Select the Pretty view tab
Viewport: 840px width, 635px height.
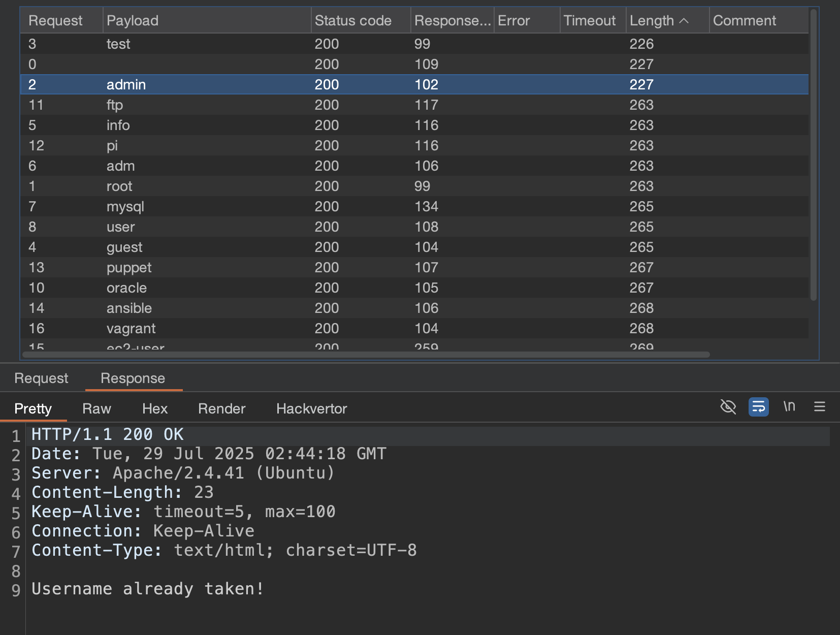tap(33, 408)
